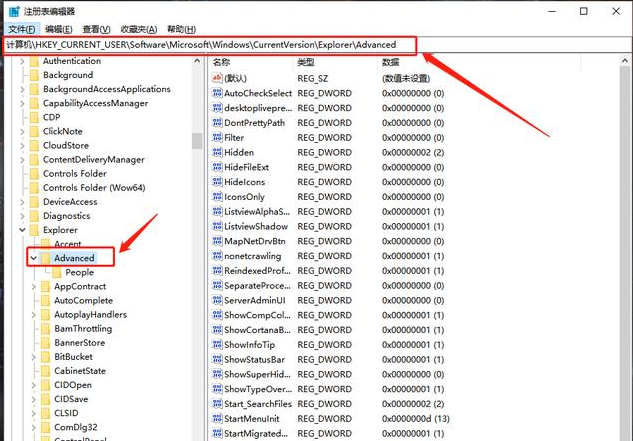Click the values pane scroll-up arrow
The width and height of the screenshot is (633, 441).
[x=625, y=61]
